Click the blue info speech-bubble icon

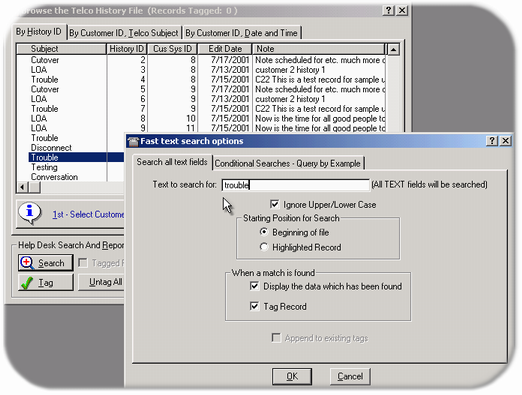[30, 213]
